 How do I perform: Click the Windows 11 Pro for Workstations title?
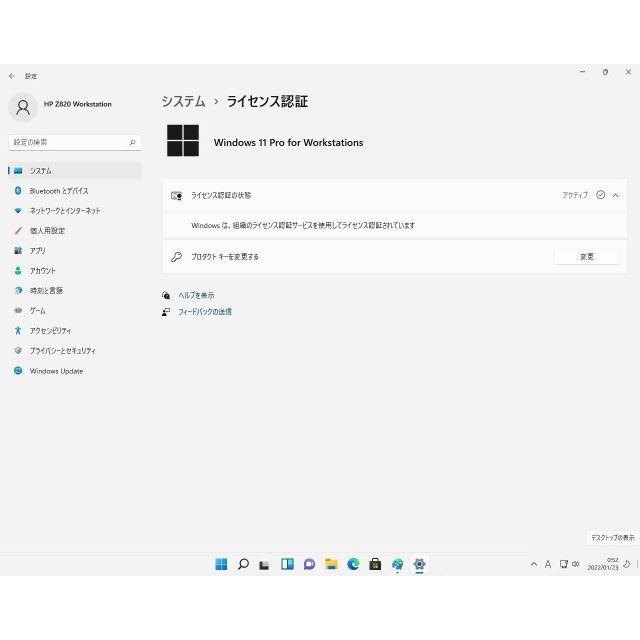point(289,142)
